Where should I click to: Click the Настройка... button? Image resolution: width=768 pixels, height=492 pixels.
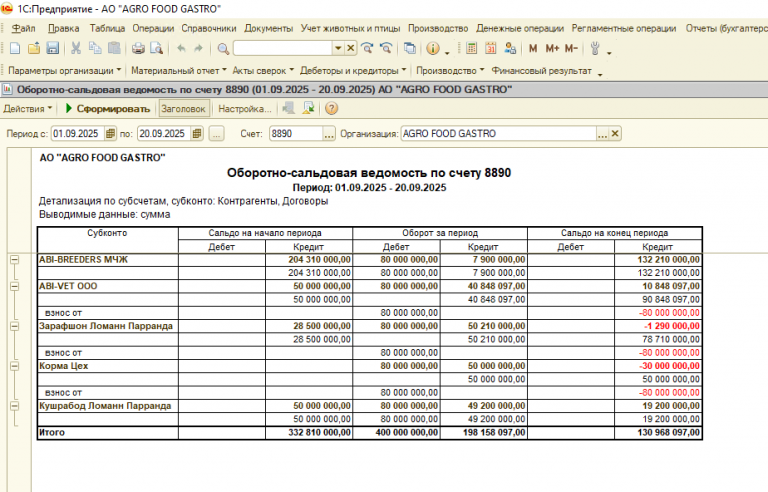point(244,109)
